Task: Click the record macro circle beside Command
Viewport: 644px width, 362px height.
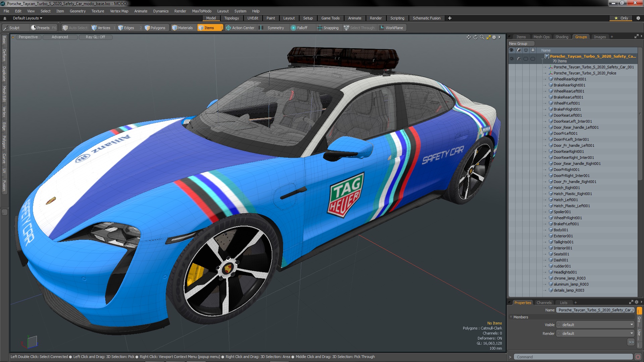Action: pyautogui.click(x=638, y=357)
